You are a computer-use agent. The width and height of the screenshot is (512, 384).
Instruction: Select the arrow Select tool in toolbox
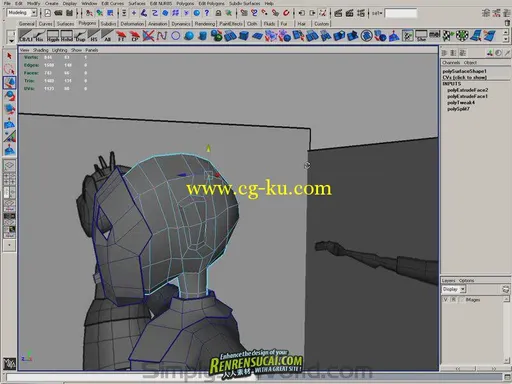(9, 56)
